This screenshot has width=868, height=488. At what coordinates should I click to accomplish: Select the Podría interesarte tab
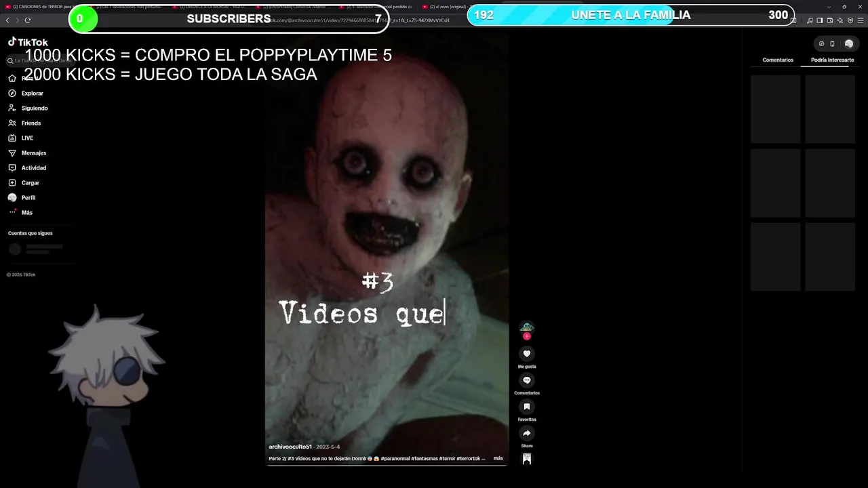coord(832,60)
